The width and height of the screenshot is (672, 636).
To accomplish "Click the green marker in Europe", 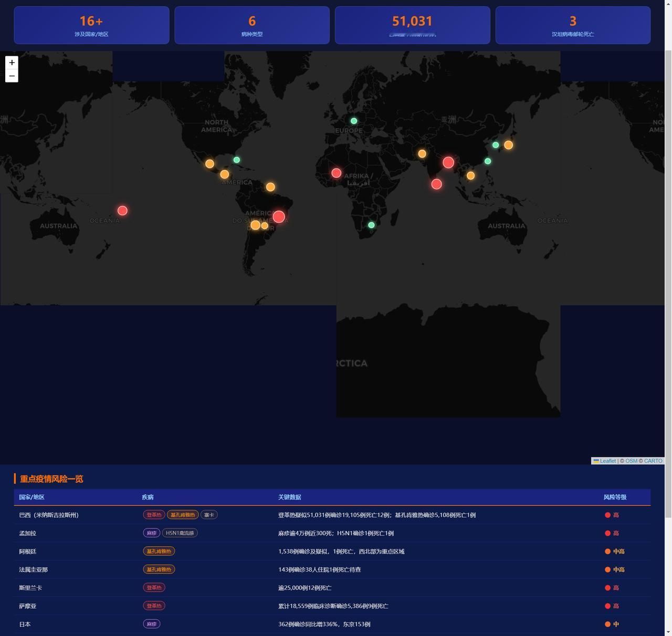I will [x=354, y=121].
